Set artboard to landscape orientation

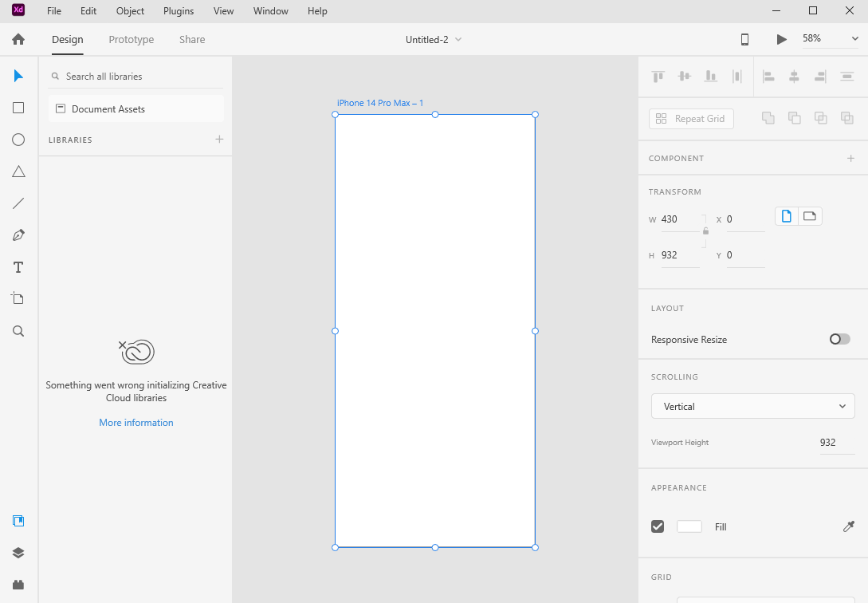(810, 216)
